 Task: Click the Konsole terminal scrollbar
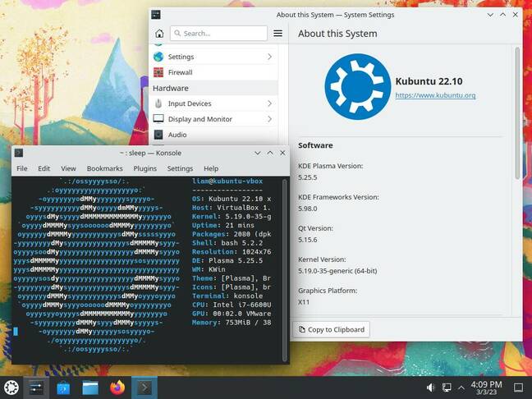tap(285, 270)
